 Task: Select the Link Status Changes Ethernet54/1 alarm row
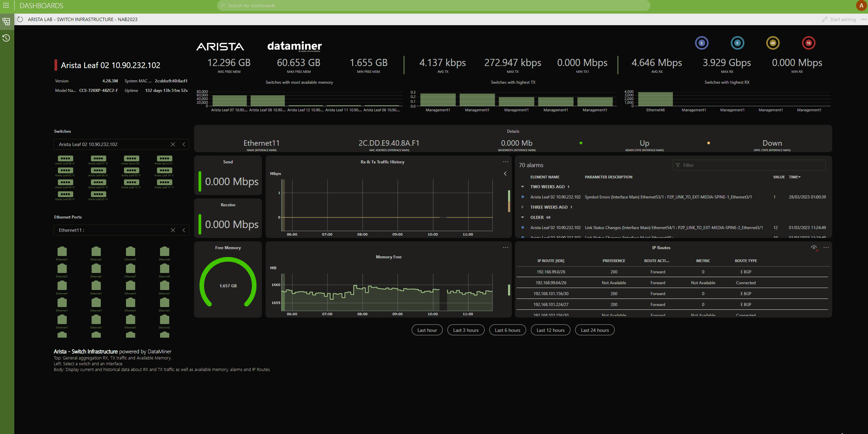(673, 227)
